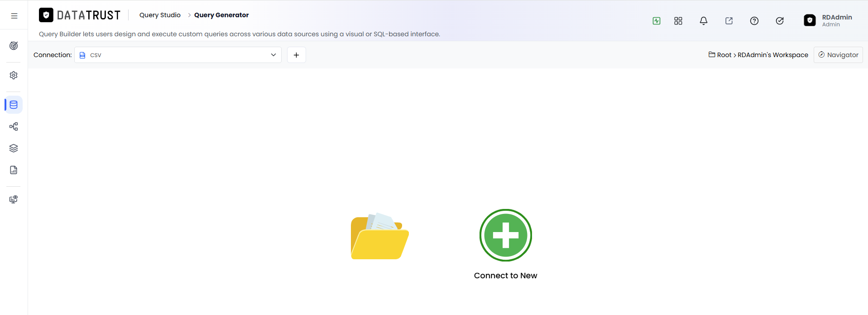
Task: Open the workflow nodes sidebar icon
Action: 14,126
